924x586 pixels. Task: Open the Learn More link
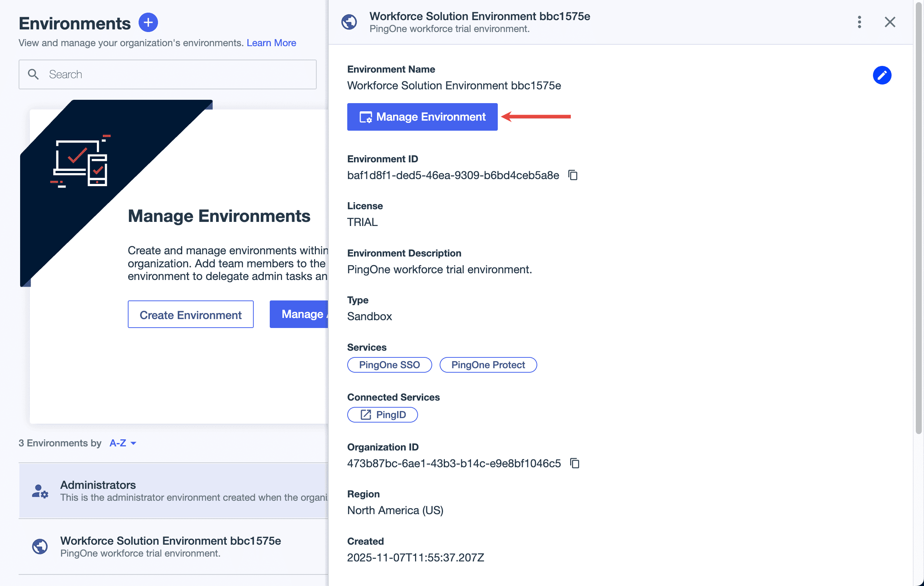click(271, 42)
